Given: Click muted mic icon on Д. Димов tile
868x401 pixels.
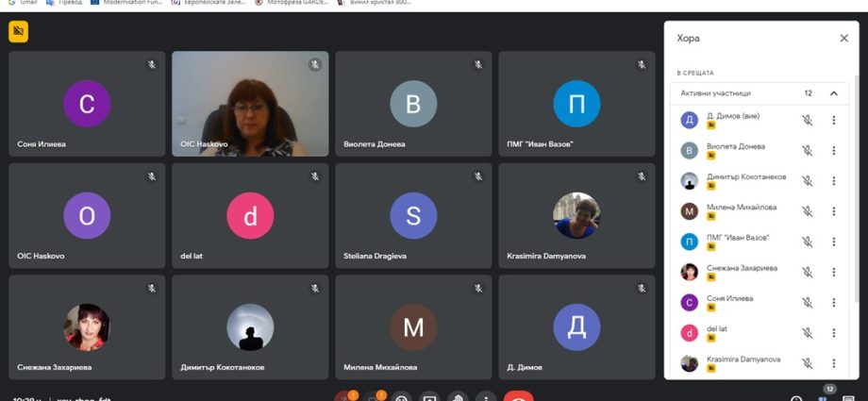Looking at the screenshot, I should coord(642,288).
